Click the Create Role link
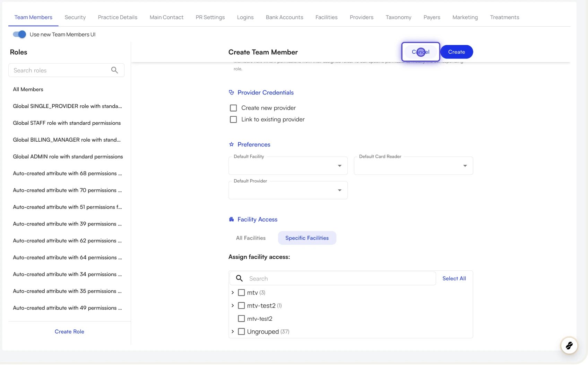This screenshot has height=365, width=588. pyautogui.click(x=69, y=331)
